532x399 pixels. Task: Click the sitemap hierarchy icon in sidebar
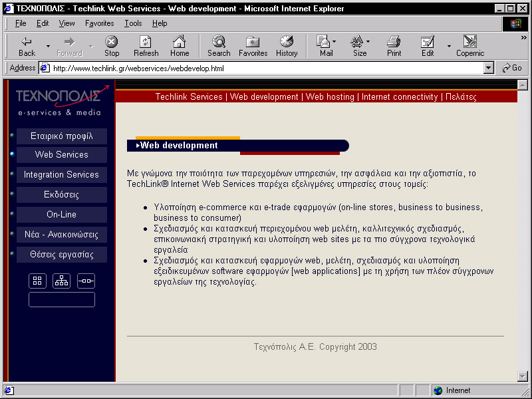click(61, 281)
